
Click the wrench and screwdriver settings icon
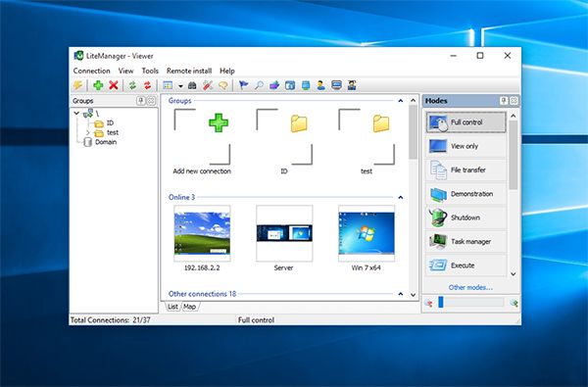208,85
